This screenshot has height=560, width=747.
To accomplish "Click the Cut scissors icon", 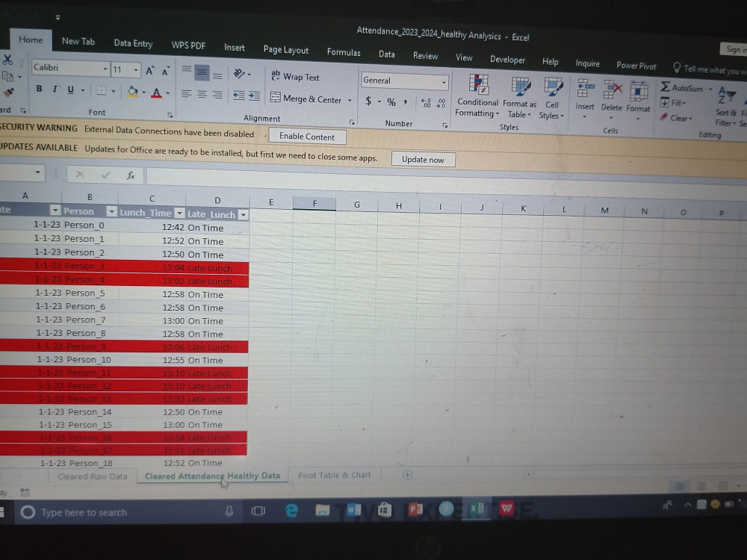I will tap(7, 60).
